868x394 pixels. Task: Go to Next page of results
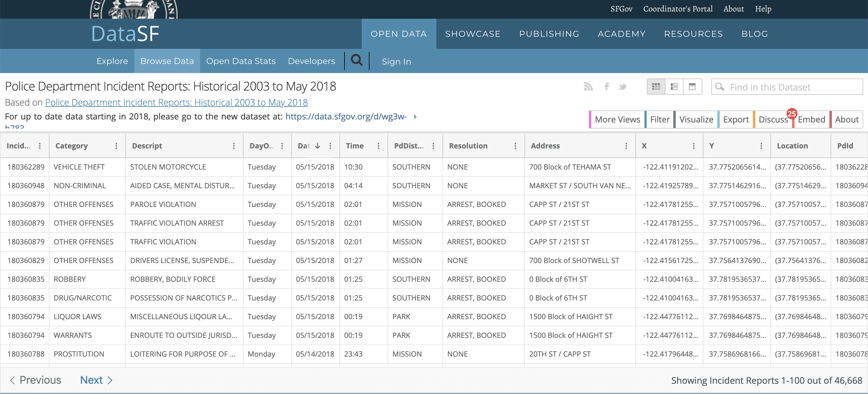click(x=96, y=380)
